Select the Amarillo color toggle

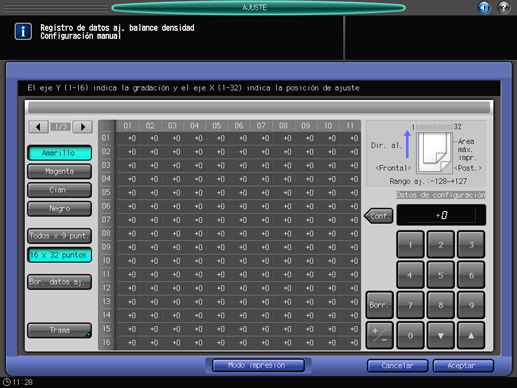coord(59,153)
